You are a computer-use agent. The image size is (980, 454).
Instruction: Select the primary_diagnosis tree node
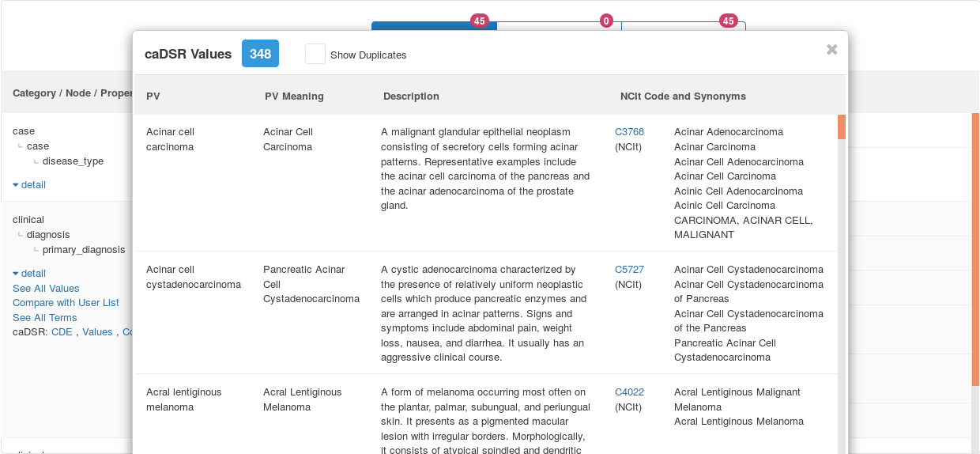coord(83,250)
